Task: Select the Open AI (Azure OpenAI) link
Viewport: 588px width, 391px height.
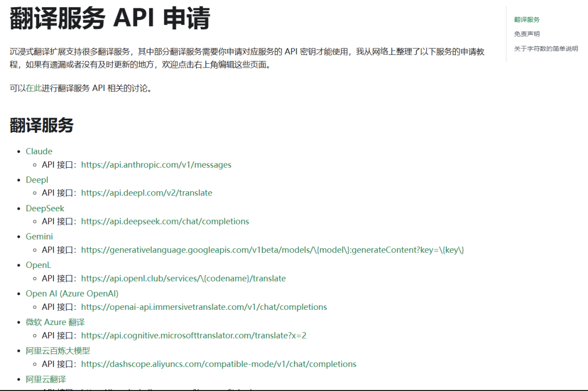Action: tap(72, 294)
